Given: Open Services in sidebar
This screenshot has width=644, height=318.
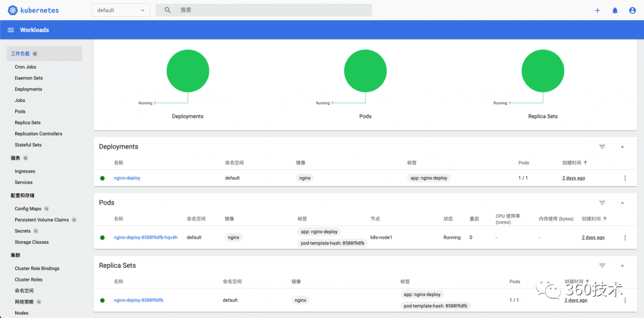Looking at the screenshot, I should [23, 182].
